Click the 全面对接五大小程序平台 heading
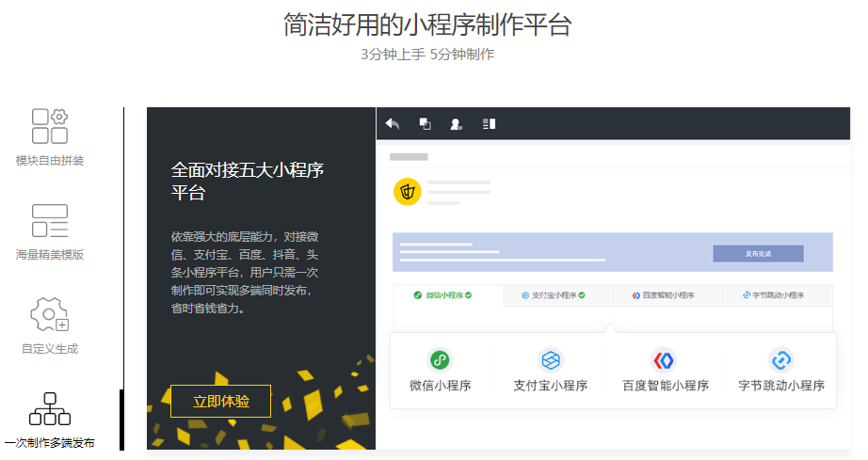This screenshot has width=868, height=460. pos(247,182)
